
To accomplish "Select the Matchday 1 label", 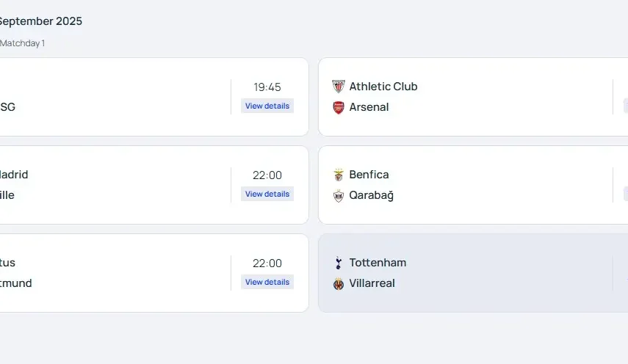I will tap(22, 43).
